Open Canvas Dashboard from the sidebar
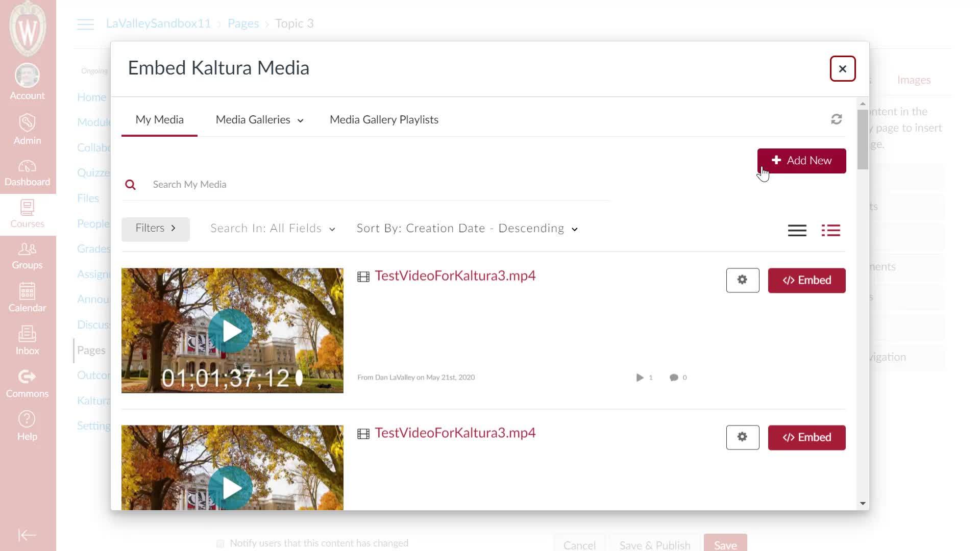 [27, 173]
